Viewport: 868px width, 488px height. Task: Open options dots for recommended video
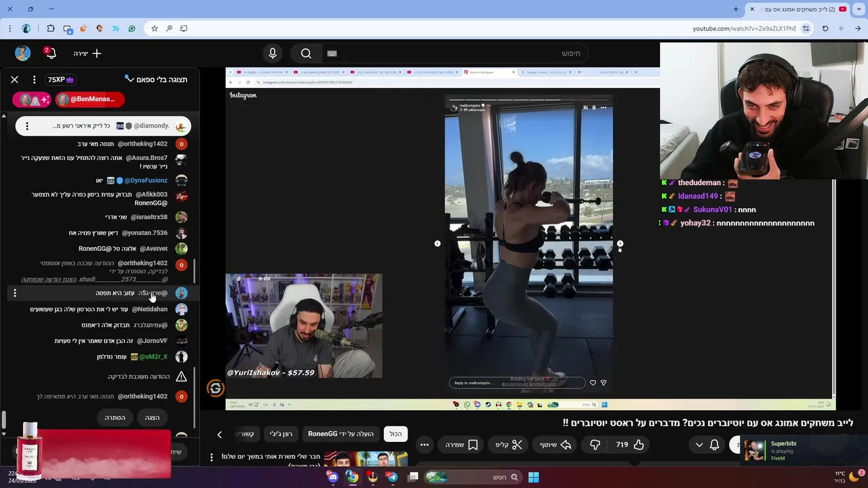tap(212, 457)
